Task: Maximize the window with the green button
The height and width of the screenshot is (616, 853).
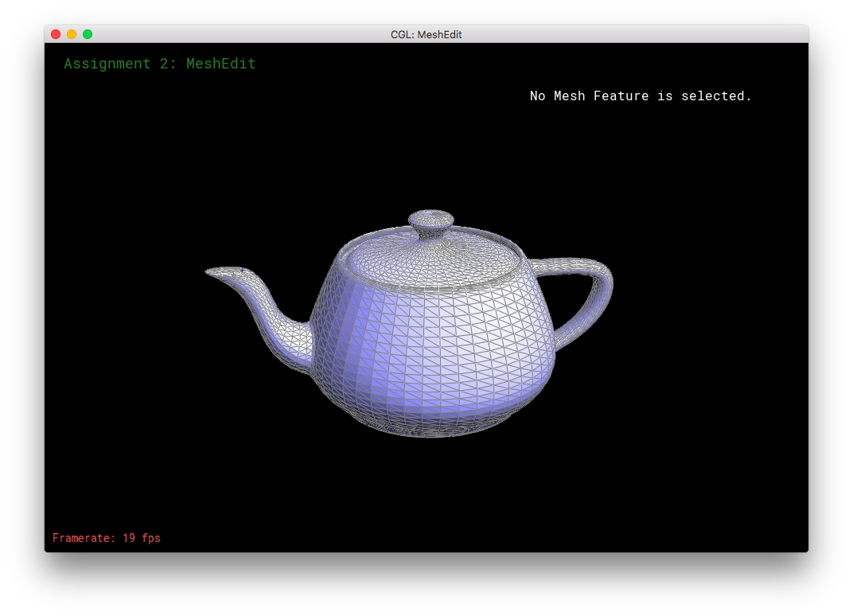Action: click(87, 34)
